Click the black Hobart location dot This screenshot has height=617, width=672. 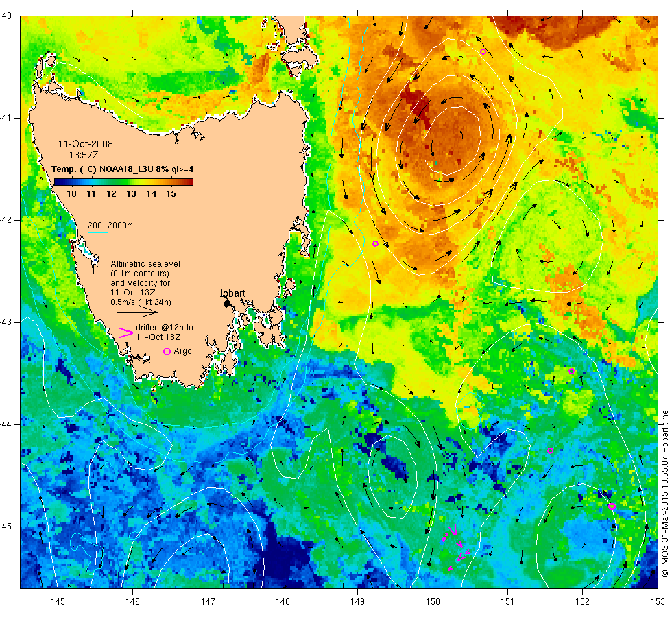click(227, 304)
